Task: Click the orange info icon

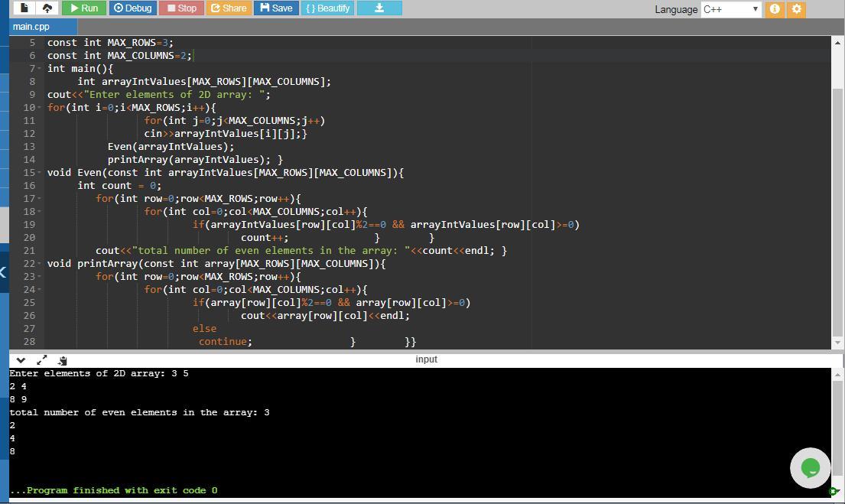Action: [775, 9]
